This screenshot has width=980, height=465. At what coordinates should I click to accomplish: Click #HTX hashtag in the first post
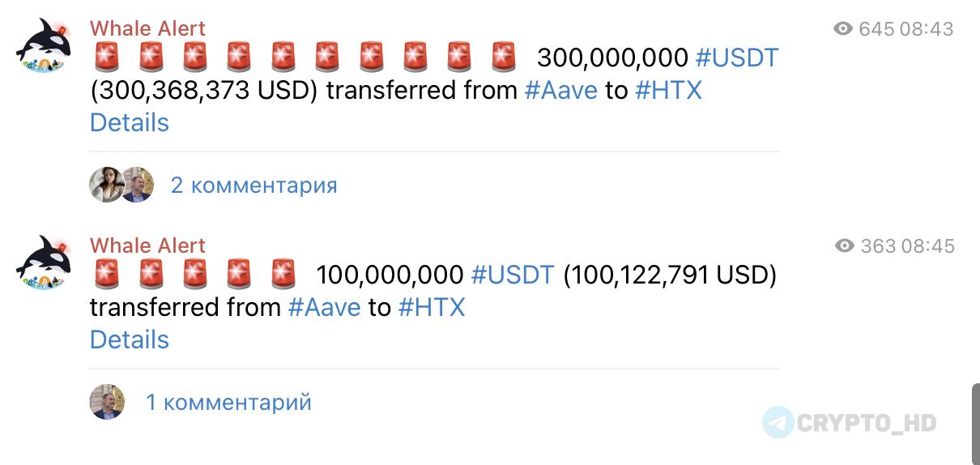668,90
